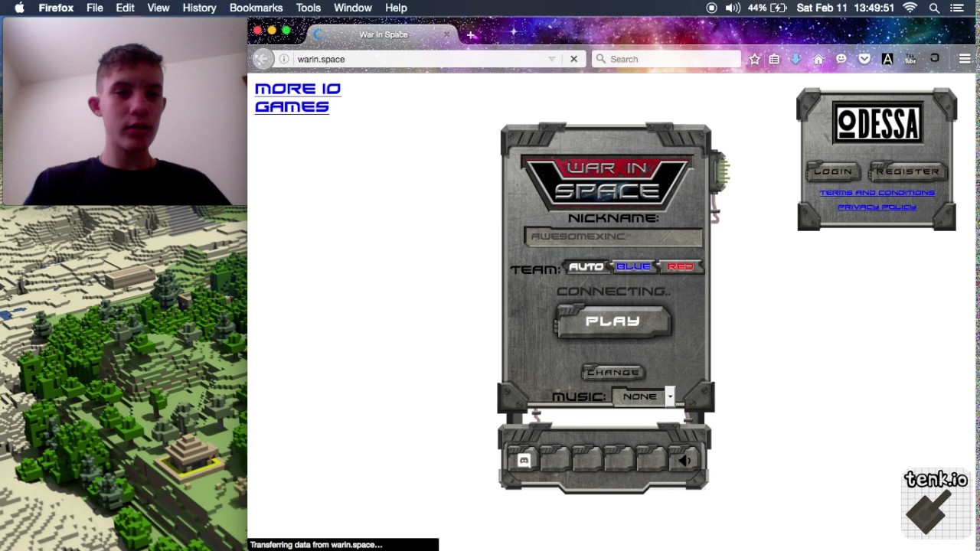Click the black loop extension icon
Image resolution: width=980 pixels, height=551 pixels.
(x=934, y=59)
